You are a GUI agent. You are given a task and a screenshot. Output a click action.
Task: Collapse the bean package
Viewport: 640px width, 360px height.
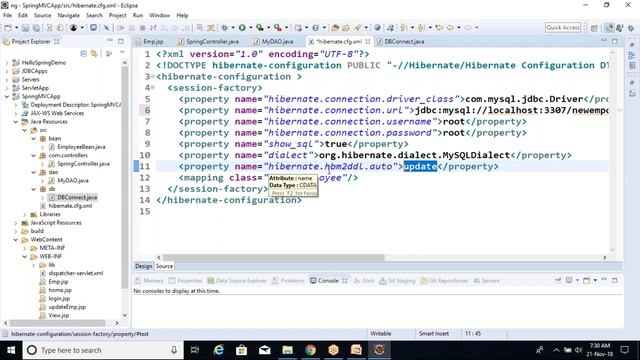click(x=33, y=138)
